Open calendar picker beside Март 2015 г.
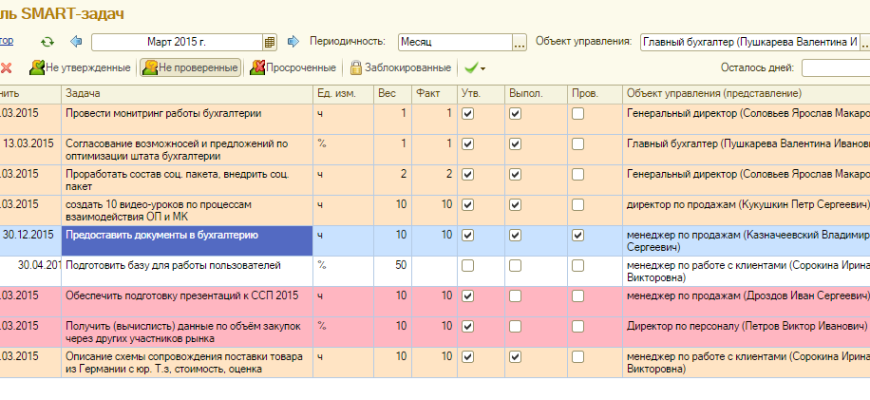The width and height of the screenshot is (870, 400). (269, 42)
